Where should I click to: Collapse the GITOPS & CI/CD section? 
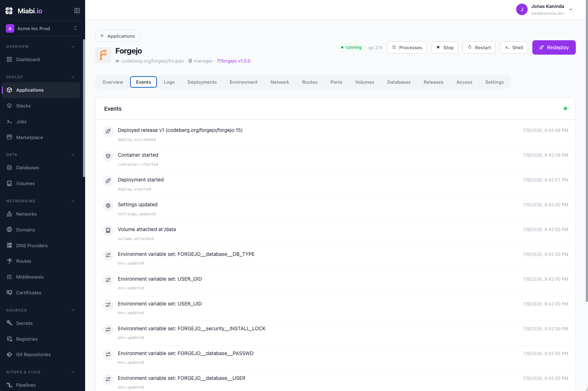point(73,372)
